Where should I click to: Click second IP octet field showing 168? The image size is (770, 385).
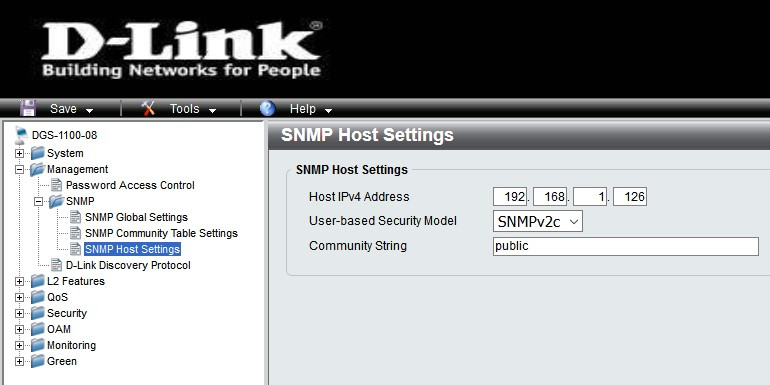pyautogui.click(x=550, y=197)
